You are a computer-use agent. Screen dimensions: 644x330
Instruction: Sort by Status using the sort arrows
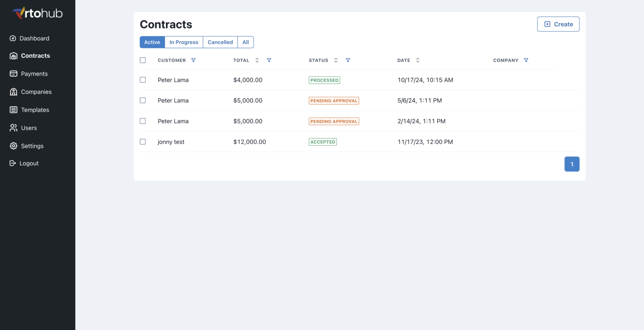click(336, 60)
